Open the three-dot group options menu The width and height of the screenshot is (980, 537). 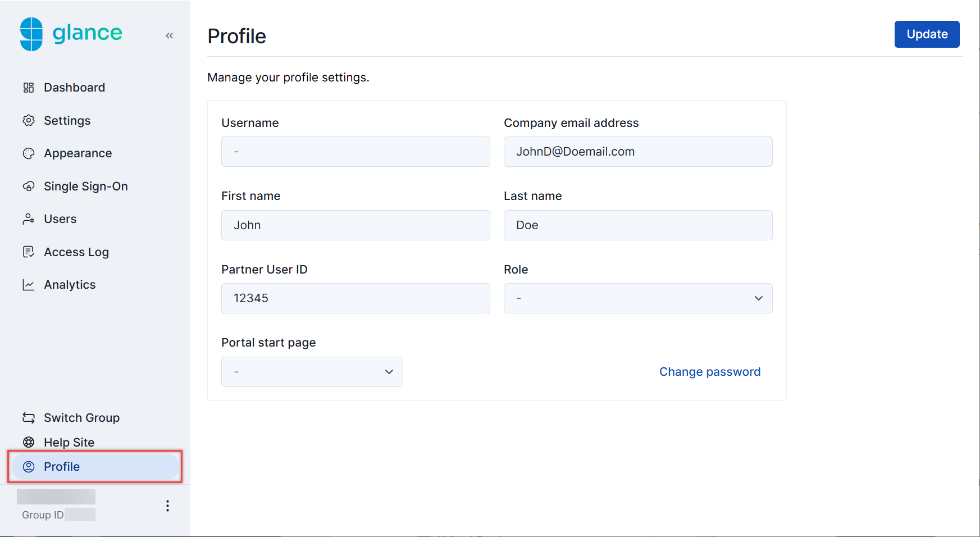pos(167,506)
